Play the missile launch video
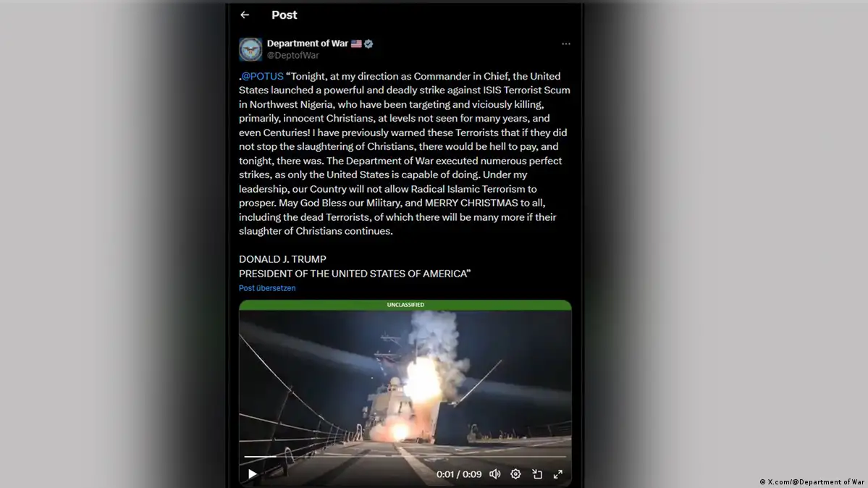The height and width of the screenshot is (488, 868). (253, 474)
